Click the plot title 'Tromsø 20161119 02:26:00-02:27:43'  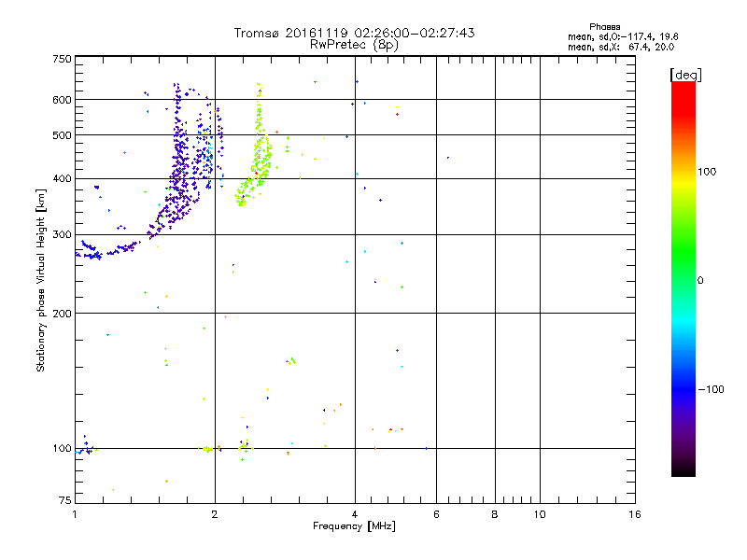pos(354,33)
